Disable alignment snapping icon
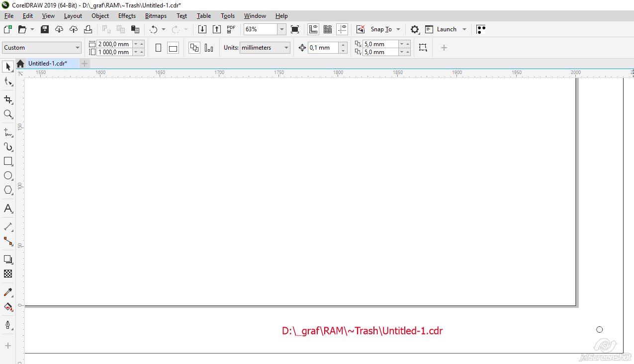 click(x=361, y=29)
